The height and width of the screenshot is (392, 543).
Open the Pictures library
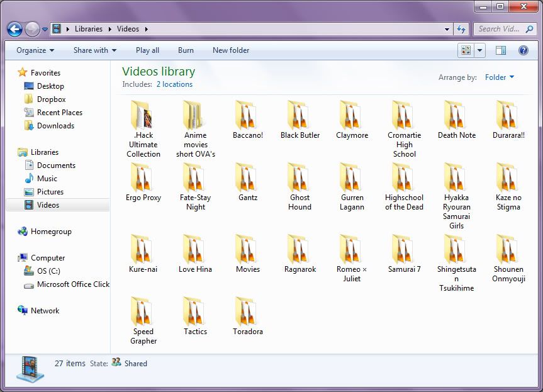click(x=44, y=191)
